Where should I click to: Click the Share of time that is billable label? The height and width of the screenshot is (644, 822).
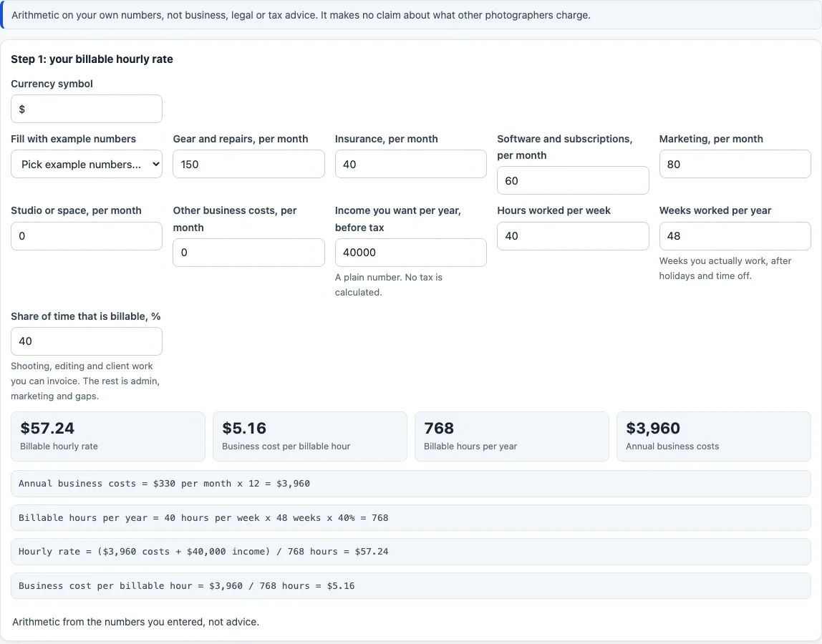click(85, 316)
